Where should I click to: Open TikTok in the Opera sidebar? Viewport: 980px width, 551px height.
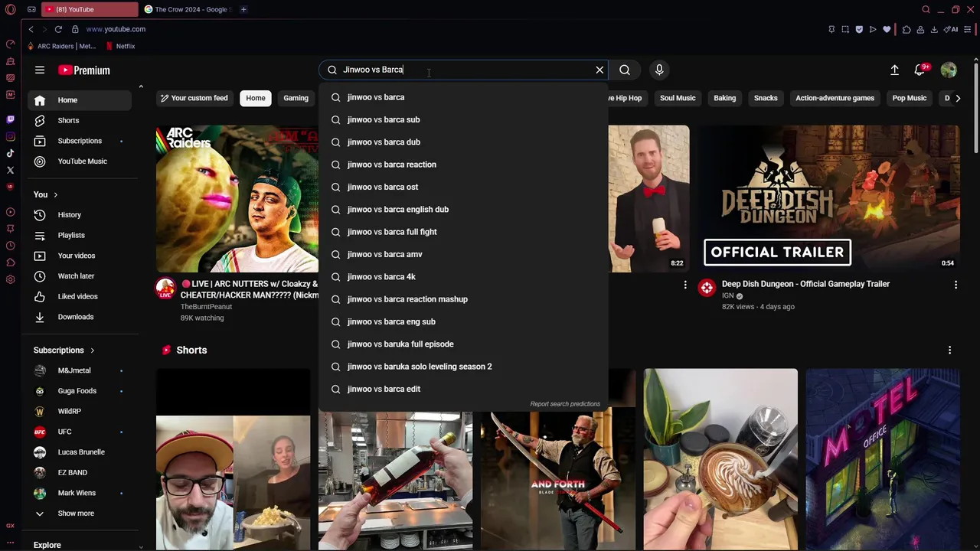coord(10,153)
